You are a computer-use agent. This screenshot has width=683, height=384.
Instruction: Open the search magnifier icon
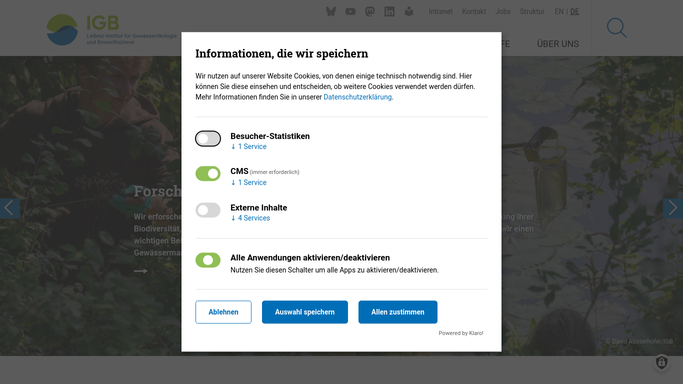click(617, 28)
